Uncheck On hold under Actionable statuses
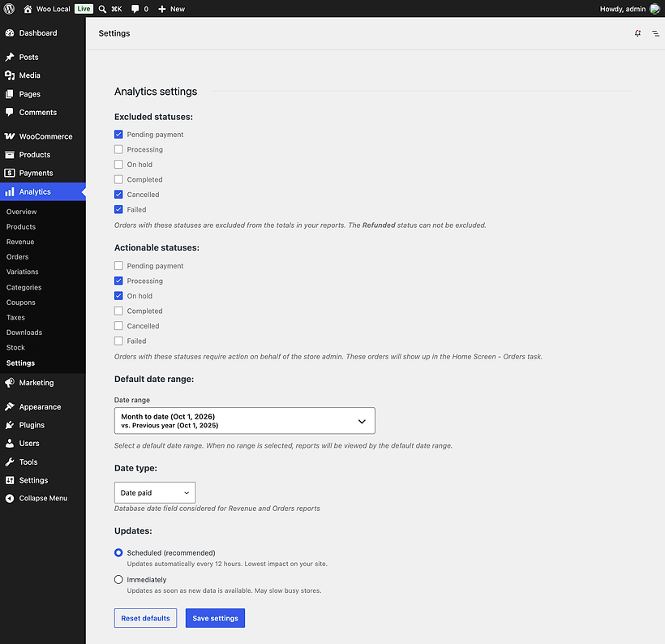The width and height of the screenshot is (665, 644). (x=118, y=296)
